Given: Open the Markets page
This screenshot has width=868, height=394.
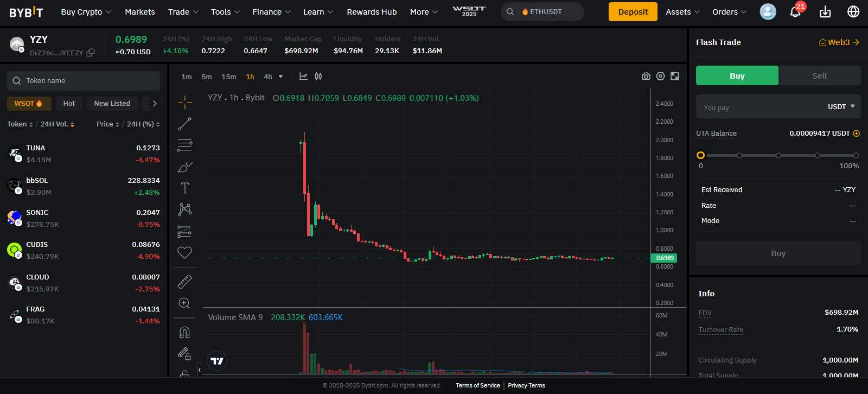Looking at the screenshot, I should 140,12.
